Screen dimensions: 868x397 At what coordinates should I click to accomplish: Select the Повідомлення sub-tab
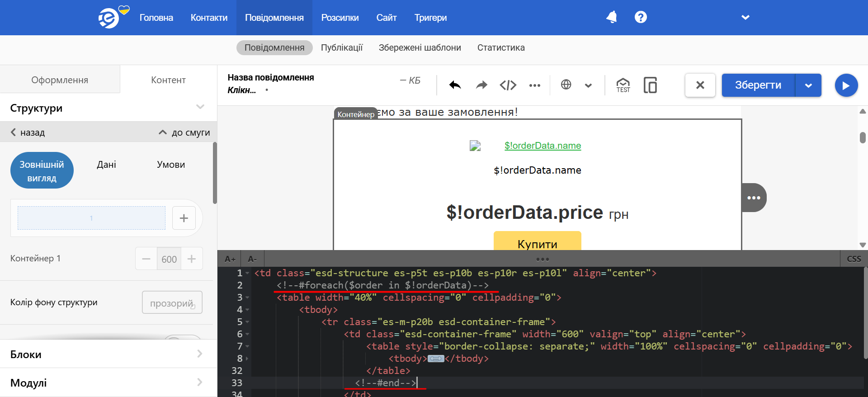[x=274, y=47]
